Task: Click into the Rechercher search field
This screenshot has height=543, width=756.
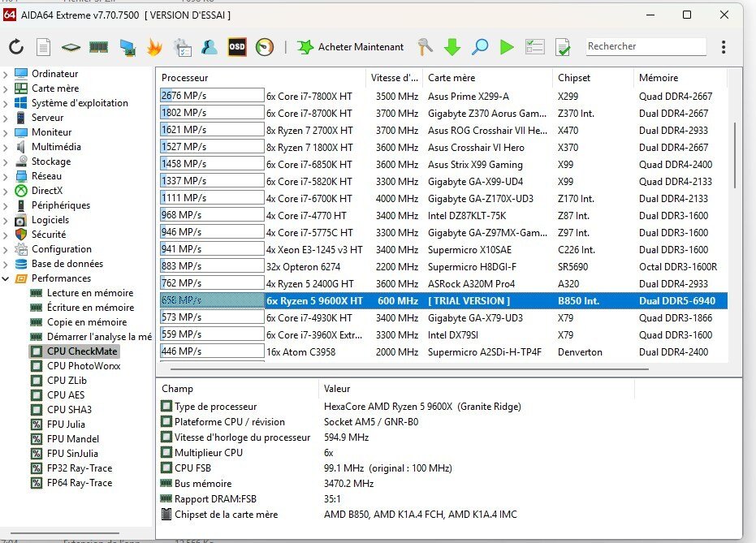Action: pyautogui.click(x=644, y=47)
